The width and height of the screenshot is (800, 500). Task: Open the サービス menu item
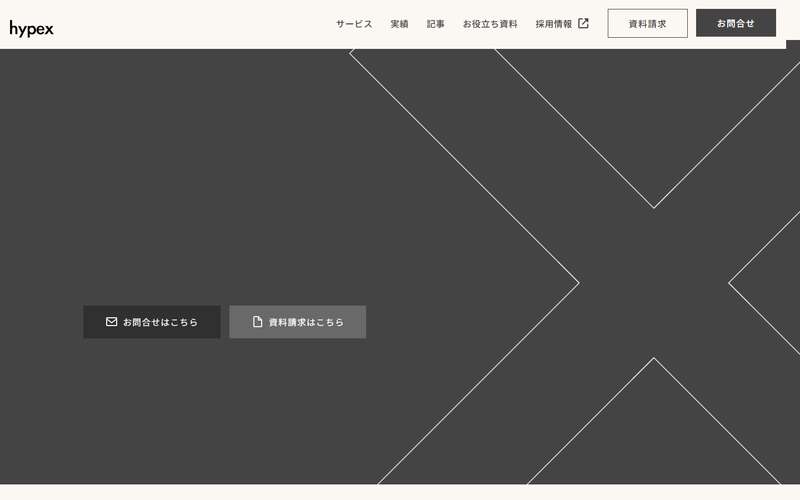(x=354, y=24)
